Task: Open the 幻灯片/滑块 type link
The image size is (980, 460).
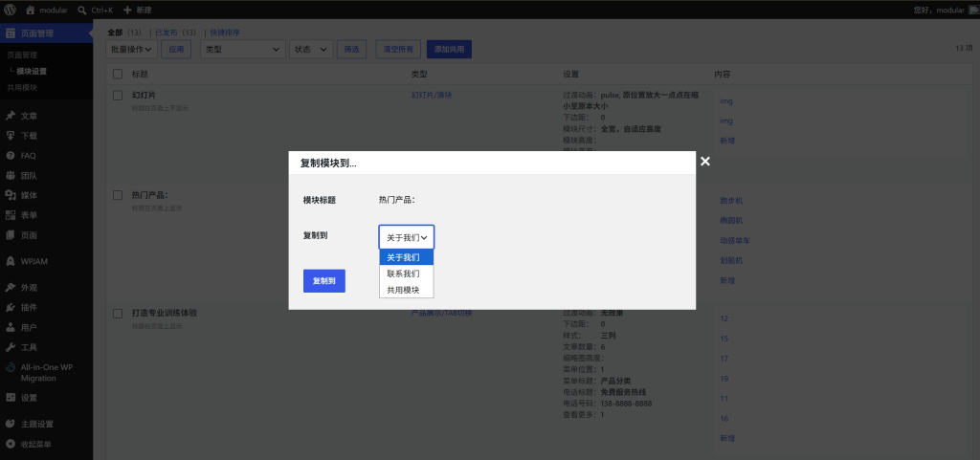Action: tap(432, 95)
